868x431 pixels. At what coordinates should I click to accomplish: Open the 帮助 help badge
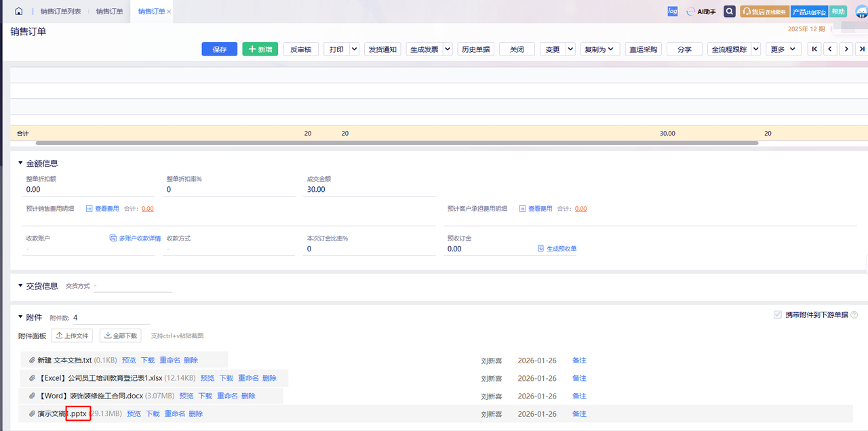pyautogui.click(x=838, y=12)
